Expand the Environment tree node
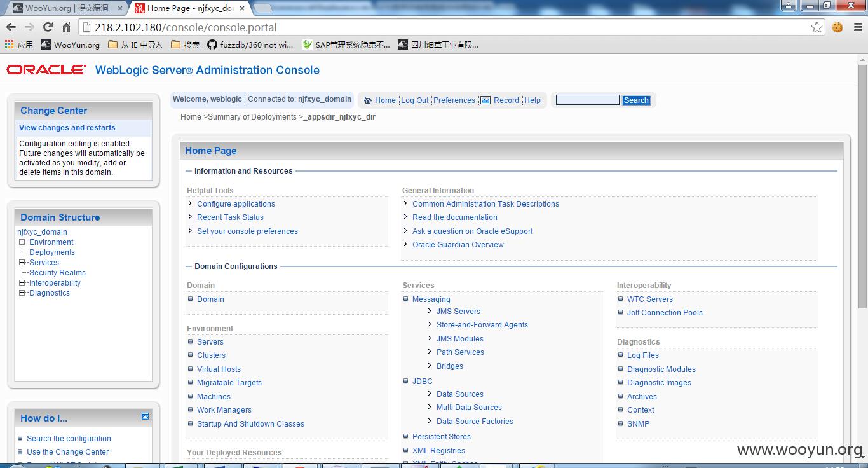868x468 pixels. (22, 242)
